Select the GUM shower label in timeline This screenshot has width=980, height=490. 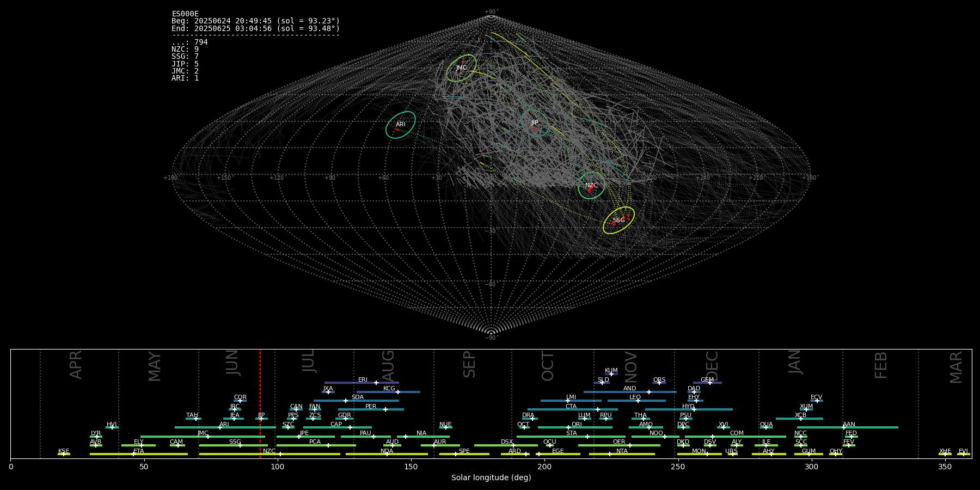click(x=808, y=451)
